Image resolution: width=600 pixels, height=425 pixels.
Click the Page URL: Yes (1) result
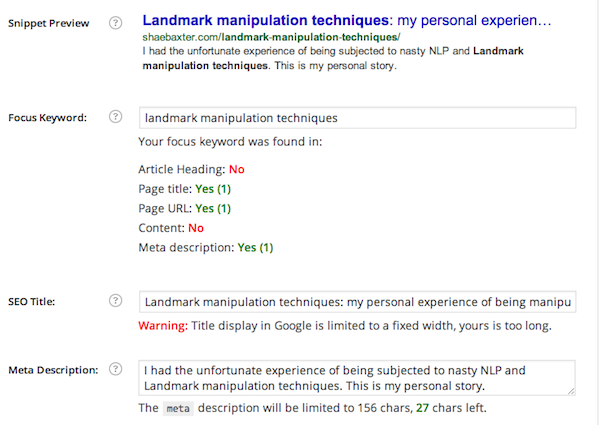(185, 208)
